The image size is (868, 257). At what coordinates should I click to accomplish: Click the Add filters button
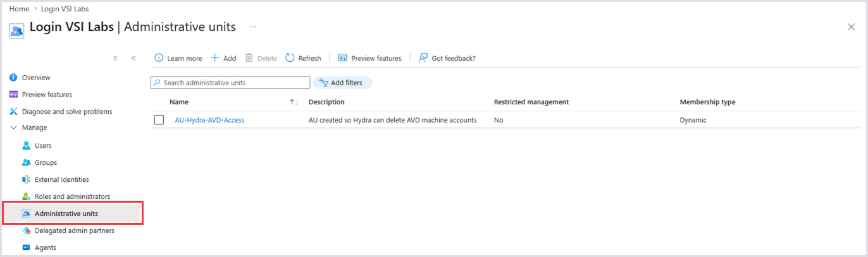coord(342,83)
